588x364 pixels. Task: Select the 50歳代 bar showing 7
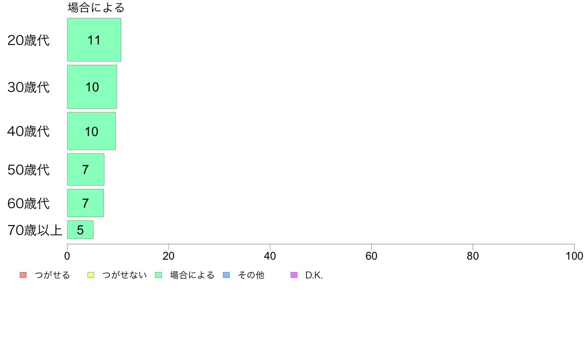(86, 170)
